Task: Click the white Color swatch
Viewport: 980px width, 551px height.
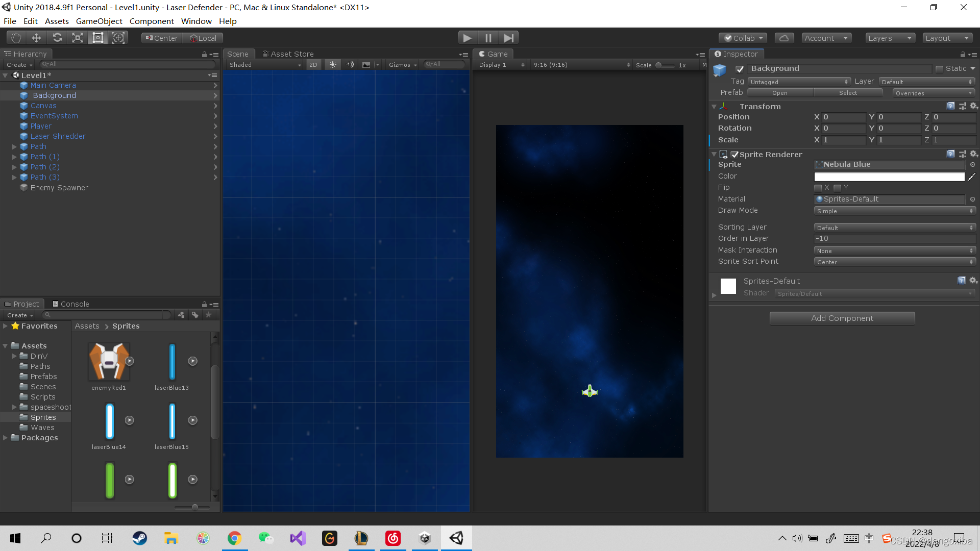Action: pos(889,177)
